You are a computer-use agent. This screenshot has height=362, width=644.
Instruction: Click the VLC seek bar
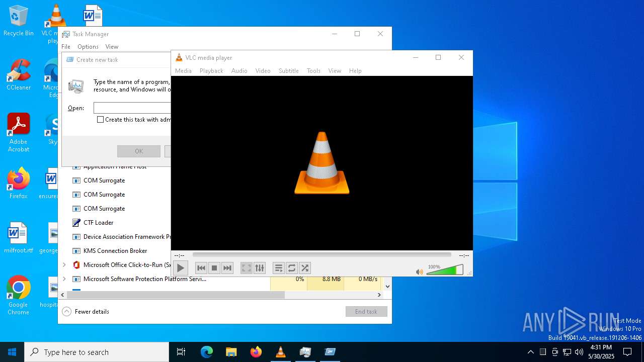[x=322, y=255]
